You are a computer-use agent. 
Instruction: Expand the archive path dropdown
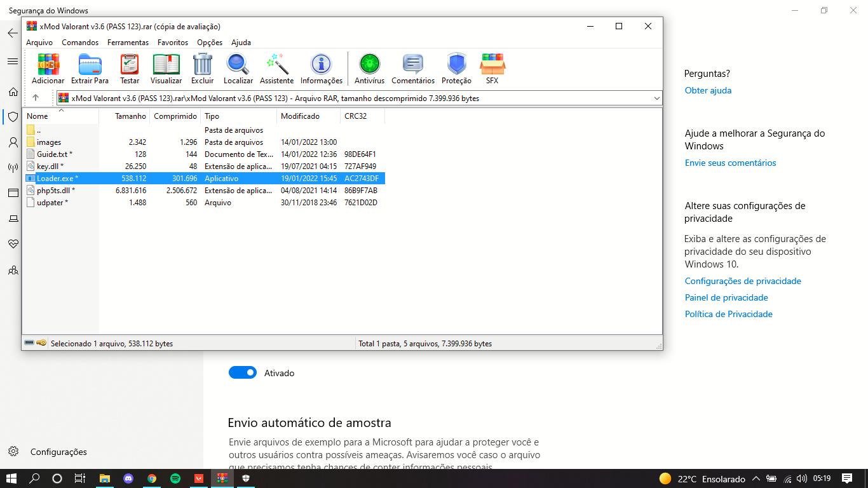(x=656, y=98)
